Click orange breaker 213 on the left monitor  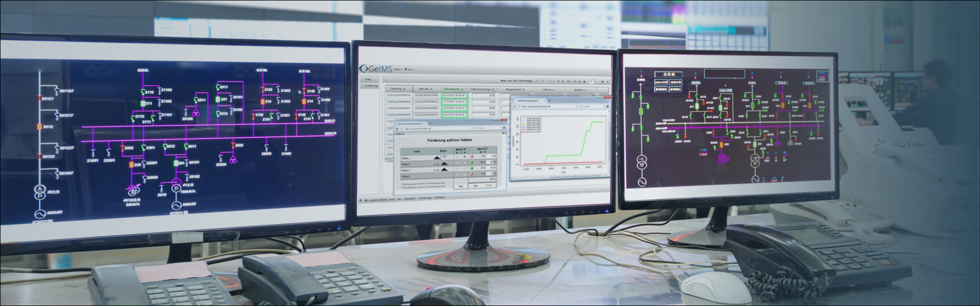coord(262,101)
